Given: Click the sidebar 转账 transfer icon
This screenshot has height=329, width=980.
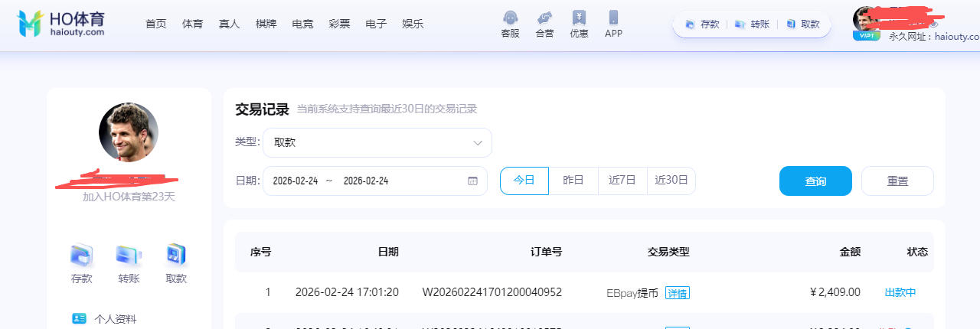Looking at the screenshot, I should pyautogui.click(x=129, y=255).
